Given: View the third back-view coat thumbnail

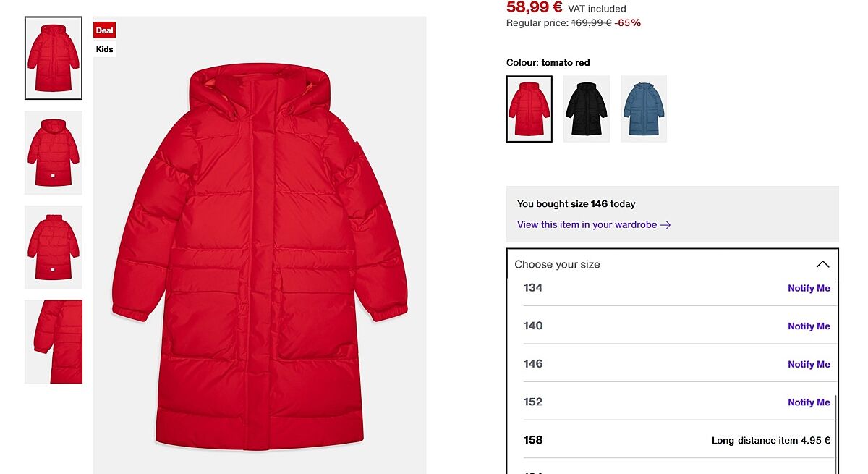Looking at the screenshot, I should pyautogui.click(x=54, y=247).
